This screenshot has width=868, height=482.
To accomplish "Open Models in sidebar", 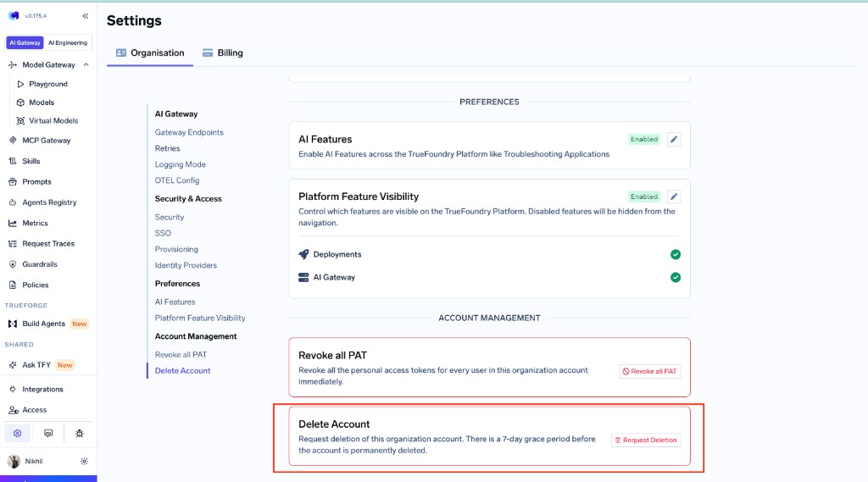I will tap(42, 102).
